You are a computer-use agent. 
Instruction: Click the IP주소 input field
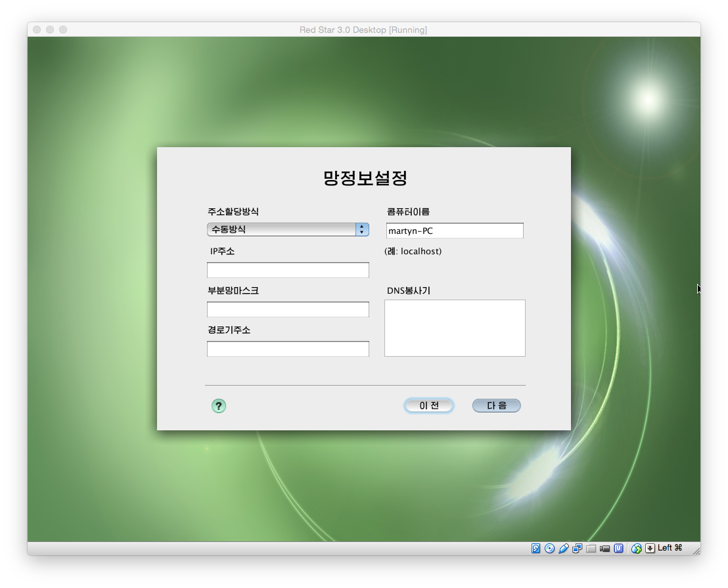[288, 270]
